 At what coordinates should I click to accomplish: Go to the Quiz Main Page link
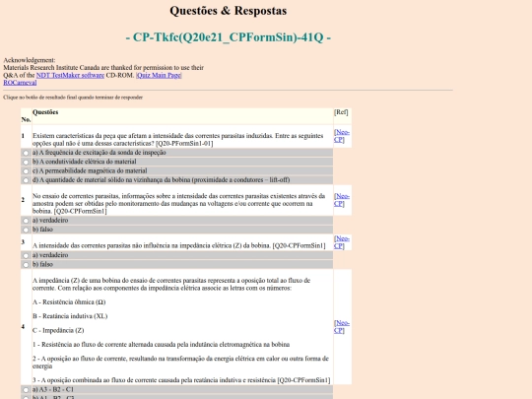[159, 75]
